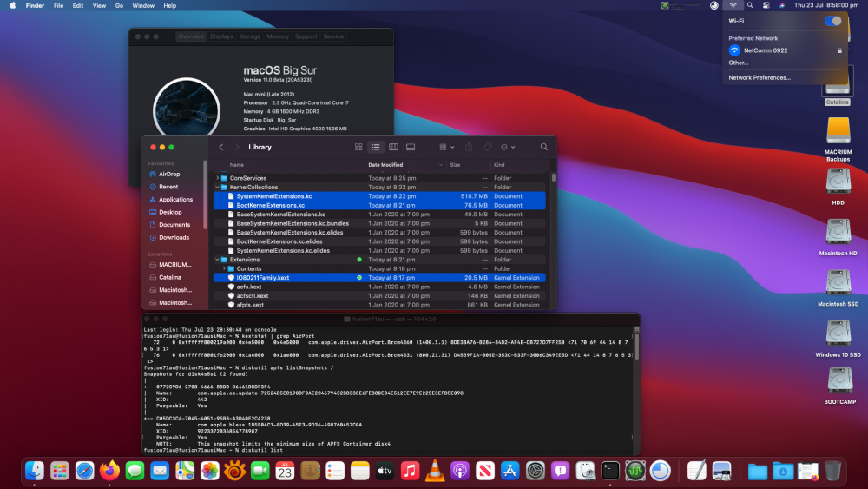Open Trash in the Dock
The height and width of the screenshot is (489, 868).
(832, 471)
